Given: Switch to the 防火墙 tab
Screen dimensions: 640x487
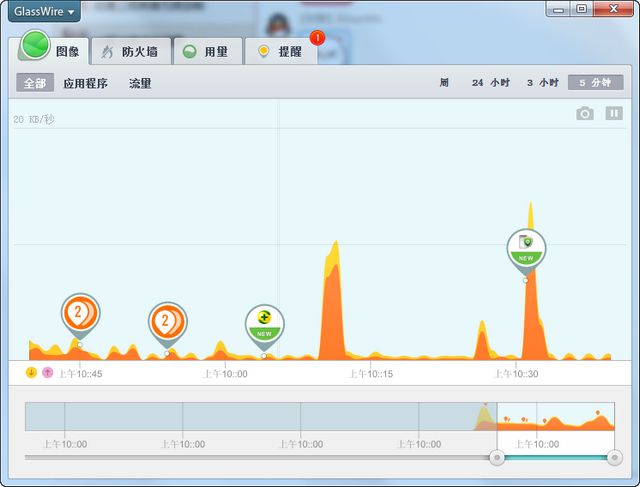Looking at the screenshot, I should (x=131, y=51).
